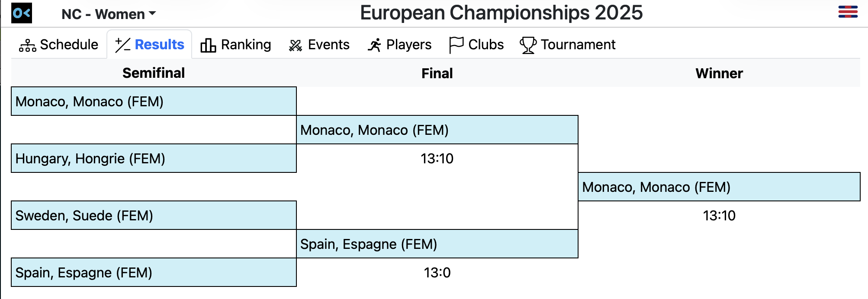Open the Tournament tab

(578, 45)
